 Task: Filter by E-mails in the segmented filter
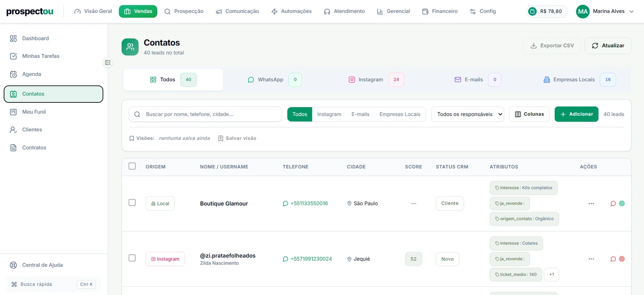point(360,114)
